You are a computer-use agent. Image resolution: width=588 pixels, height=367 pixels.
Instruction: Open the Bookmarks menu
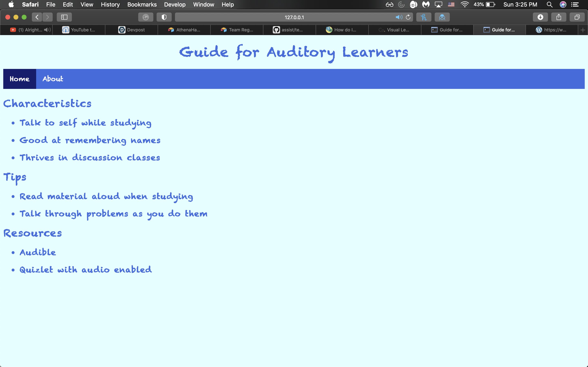[142, 4]
